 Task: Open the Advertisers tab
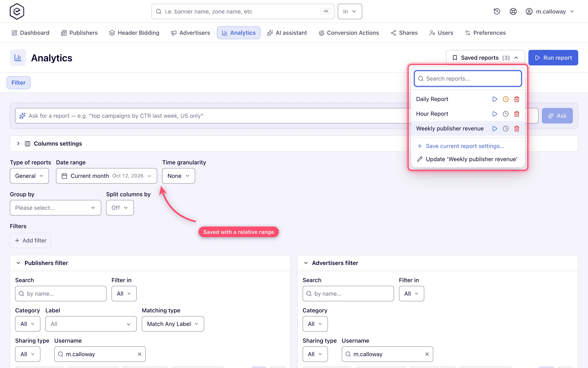190,33
